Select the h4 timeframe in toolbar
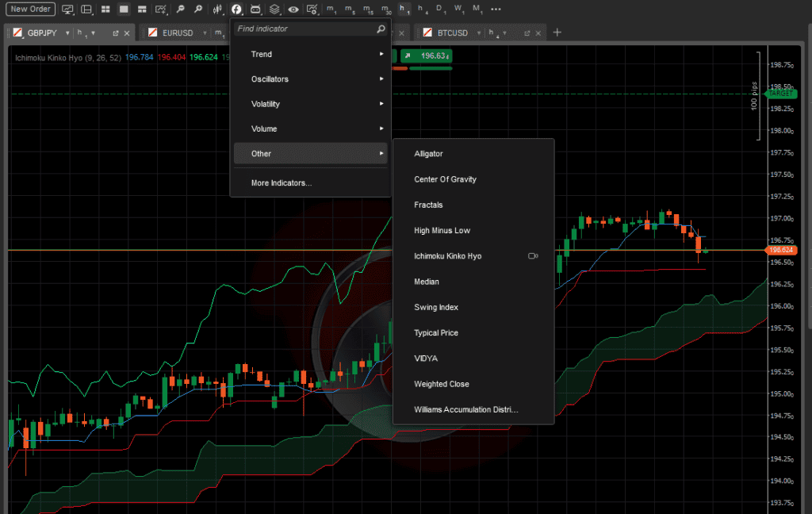This screenshot has height=514, width=812. coord(423,9)
